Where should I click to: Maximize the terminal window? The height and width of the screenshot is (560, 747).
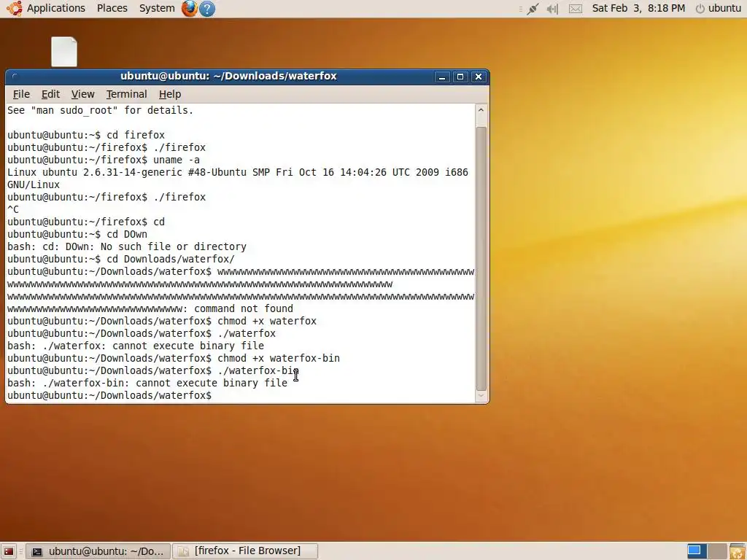[x=460, y=77]
